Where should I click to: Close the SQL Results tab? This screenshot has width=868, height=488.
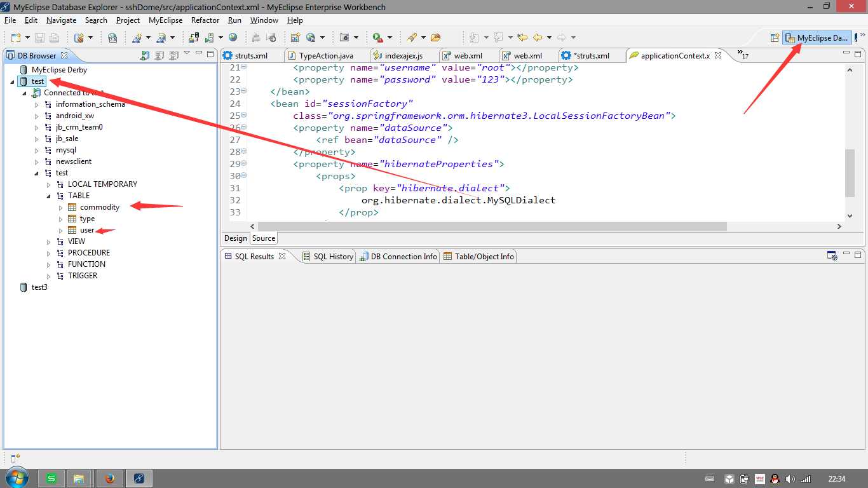(x=282, y=256)
